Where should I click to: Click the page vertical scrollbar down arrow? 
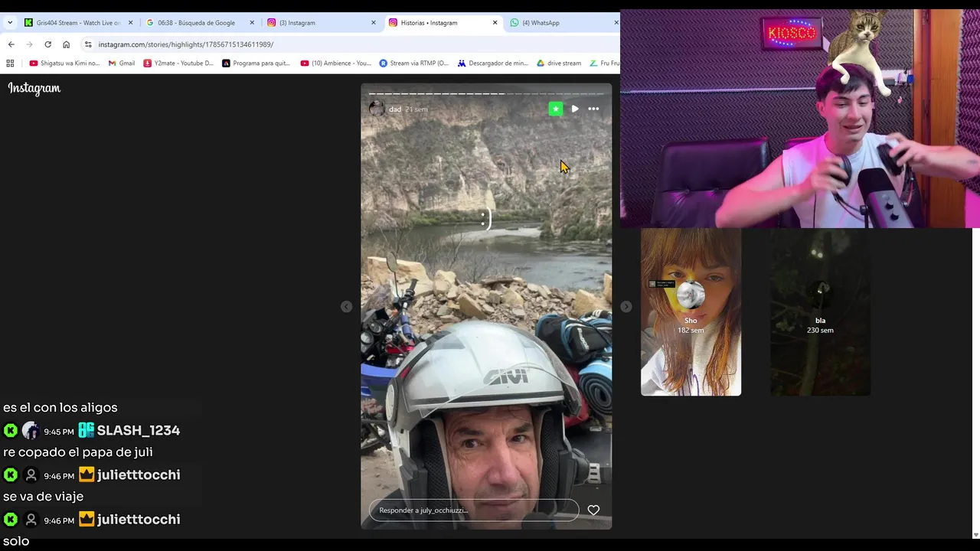(975, 535)
